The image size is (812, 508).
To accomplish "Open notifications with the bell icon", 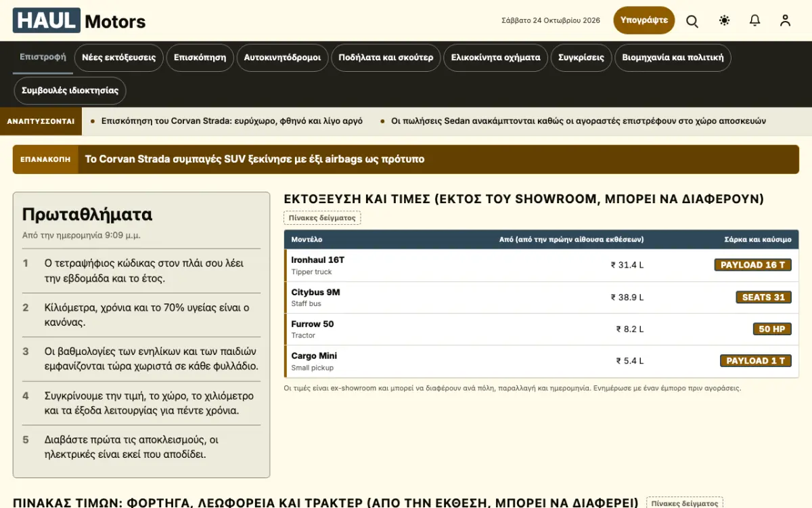I will 755,20.
